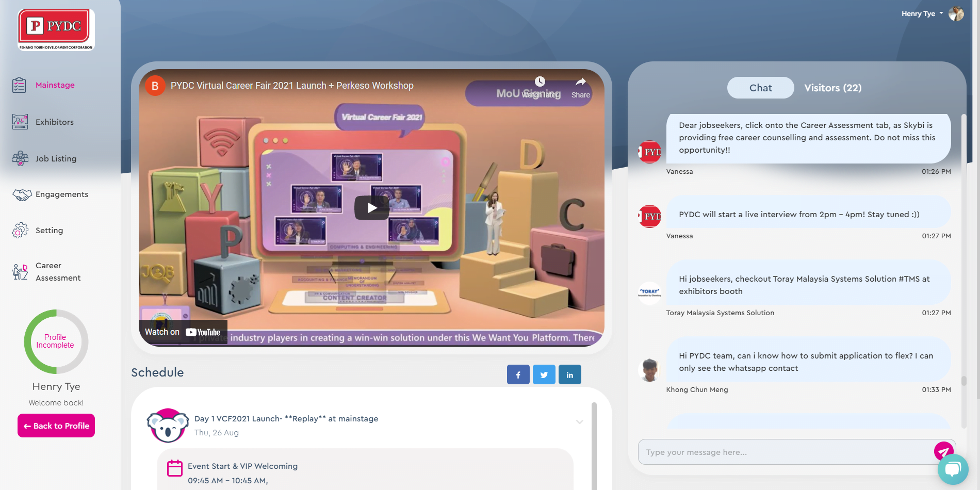Share schedule on Twitter
This screenshot has width=980, height=490.
tap(544, 374)
